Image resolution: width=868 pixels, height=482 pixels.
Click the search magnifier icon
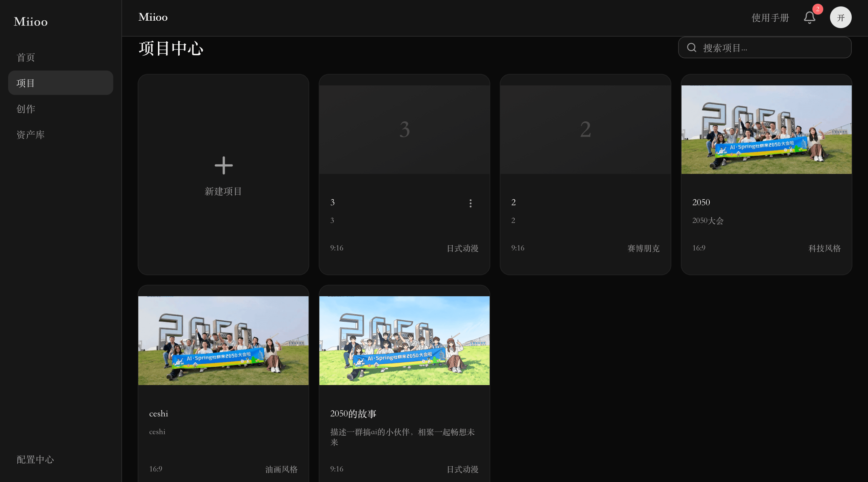[x=692, y=47]
